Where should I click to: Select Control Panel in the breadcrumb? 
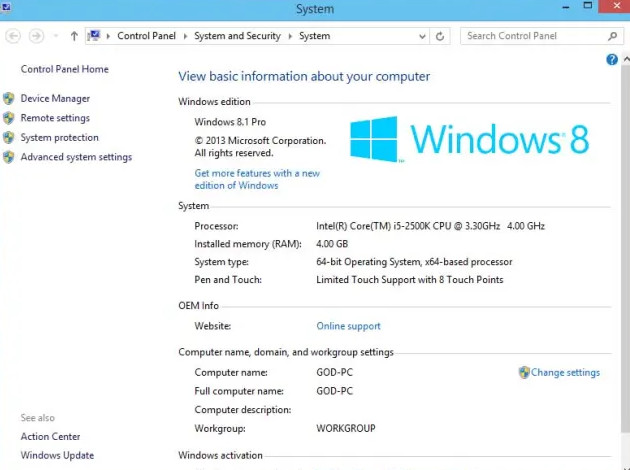pyautogui.click(x=146, y=36)
